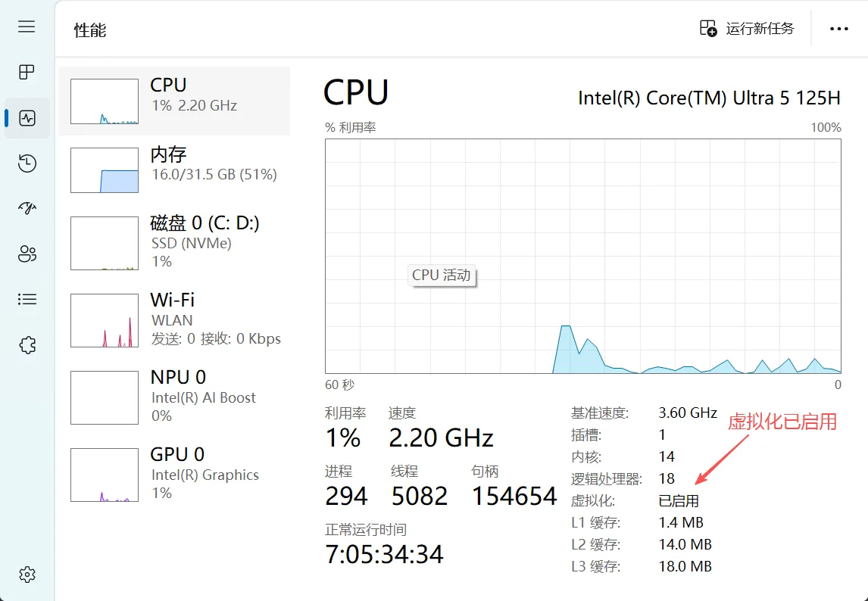
Task: Open the Details list icon
Action: tap(27, 299)
